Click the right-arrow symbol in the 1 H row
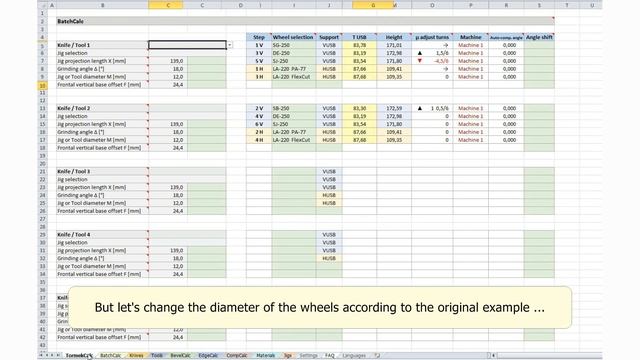The height and width of the screenshot is (360, 640). [446, 69]
